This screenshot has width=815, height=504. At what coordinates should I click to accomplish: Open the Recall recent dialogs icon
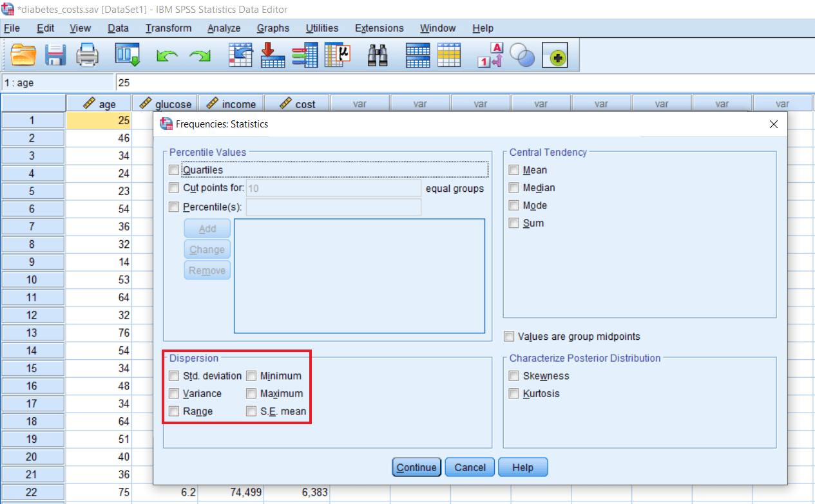127,56
